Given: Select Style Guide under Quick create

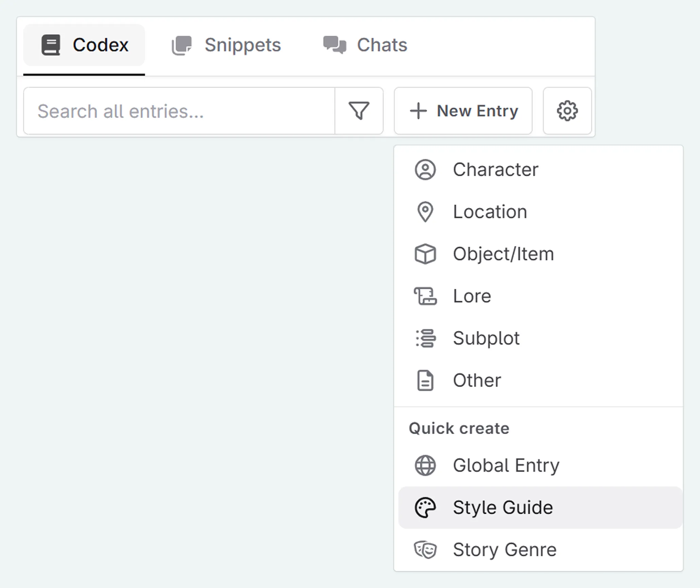Looking at the screenshot, I should tap(503, 507).
